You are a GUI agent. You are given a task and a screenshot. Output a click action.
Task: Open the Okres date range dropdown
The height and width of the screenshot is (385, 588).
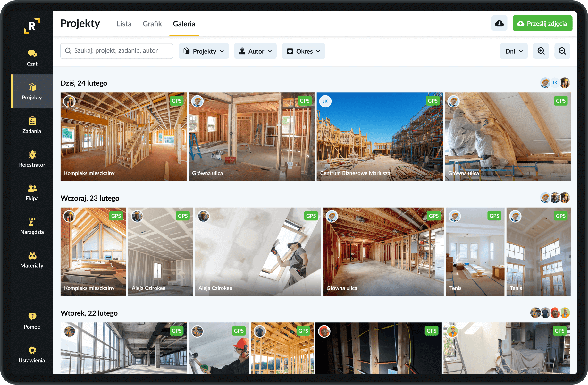[x=303, y=51]
